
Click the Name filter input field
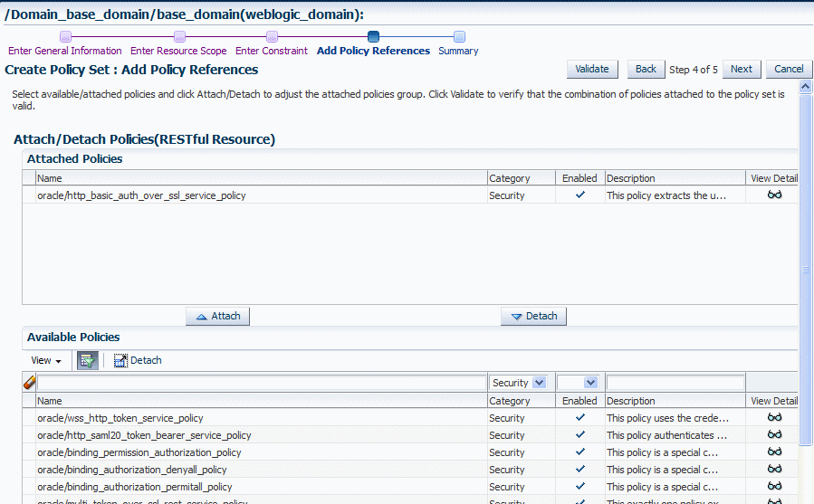[262, 383]
